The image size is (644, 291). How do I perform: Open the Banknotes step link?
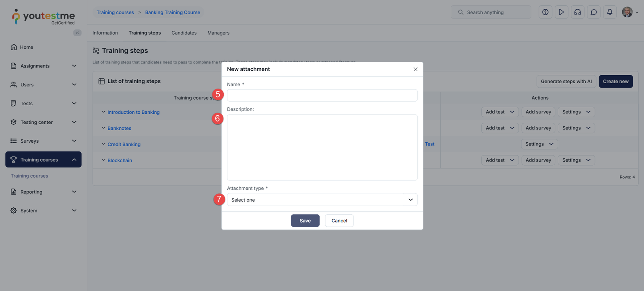pyautogui.click(x=119, y=128)
